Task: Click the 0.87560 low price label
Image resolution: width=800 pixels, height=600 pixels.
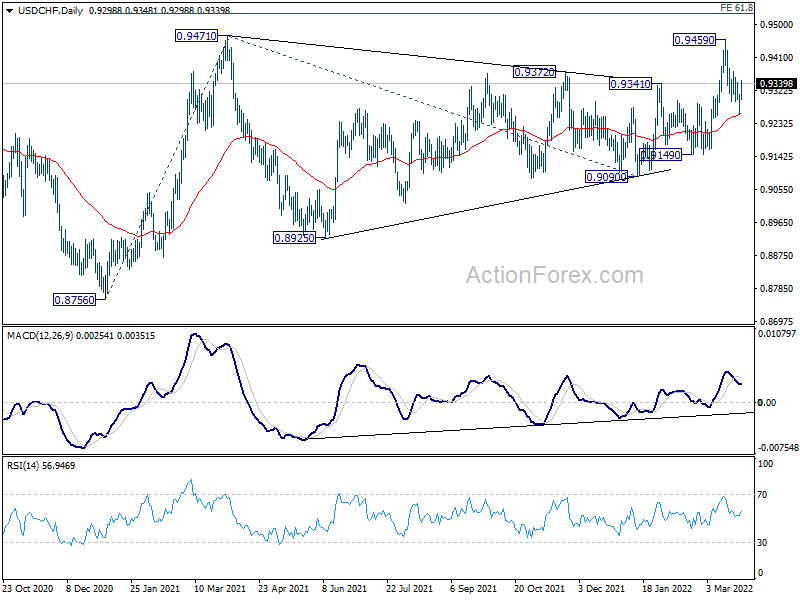Action: click(x=74, y=300)
